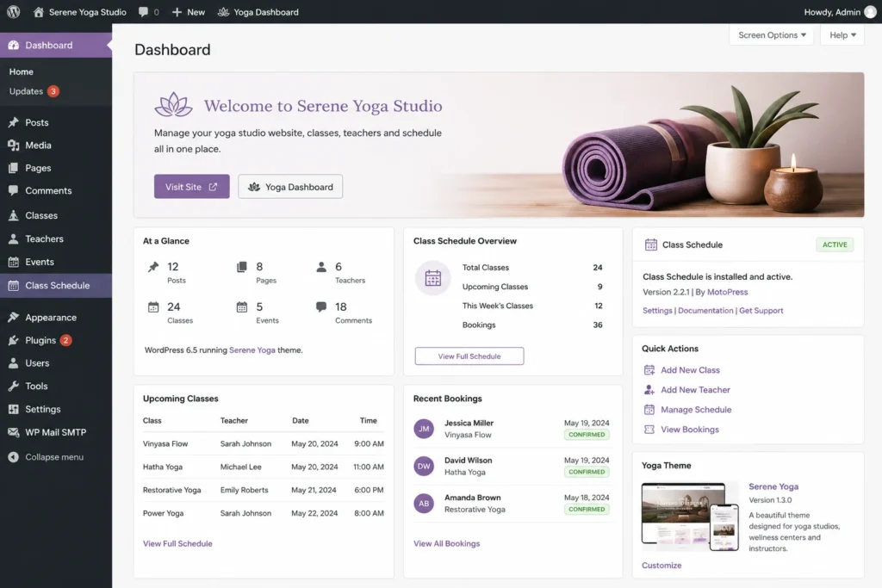Click the Plugins plug icon
The height and width of the screenshot is (588, 882).
(x=14, y=340)
